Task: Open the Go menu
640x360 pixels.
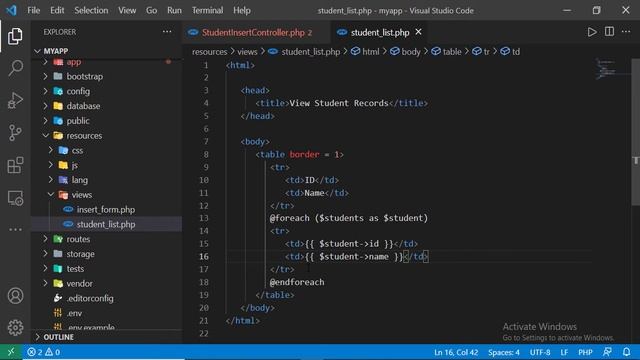Action: (151, 10)
